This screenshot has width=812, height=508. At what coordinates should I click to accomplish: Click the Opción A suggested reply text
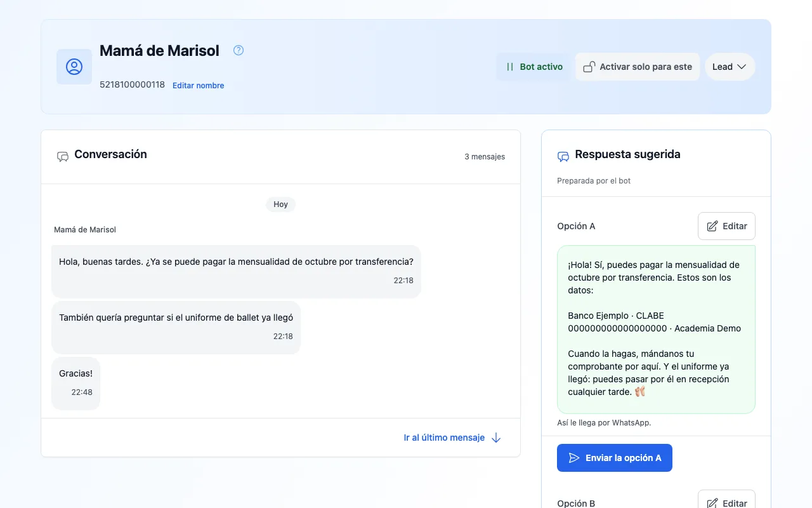click(x=656, y=329)
